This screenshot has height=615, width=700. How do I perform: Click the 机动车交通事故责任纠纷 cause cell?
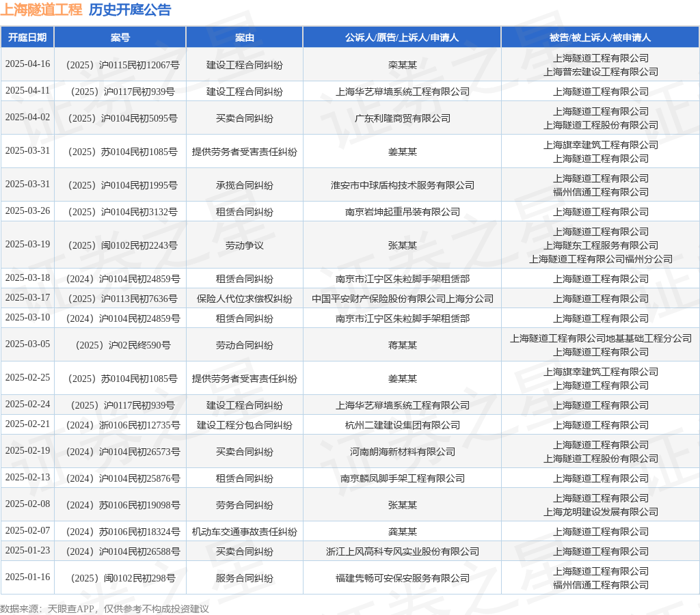click(245, 532)
